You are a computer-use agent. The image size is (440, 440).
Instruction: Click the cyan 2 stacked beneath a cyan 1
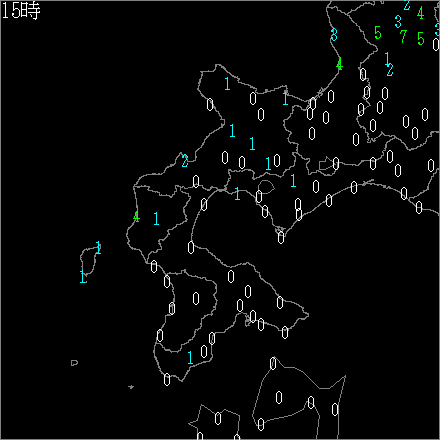(390, 70)
